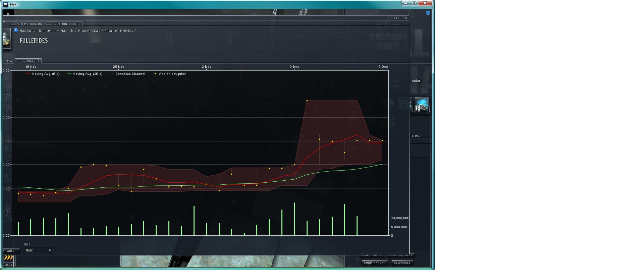Viewport: 644px width, 270px height.
Task: Open the market window settings icon
Action: coord(395,18)
